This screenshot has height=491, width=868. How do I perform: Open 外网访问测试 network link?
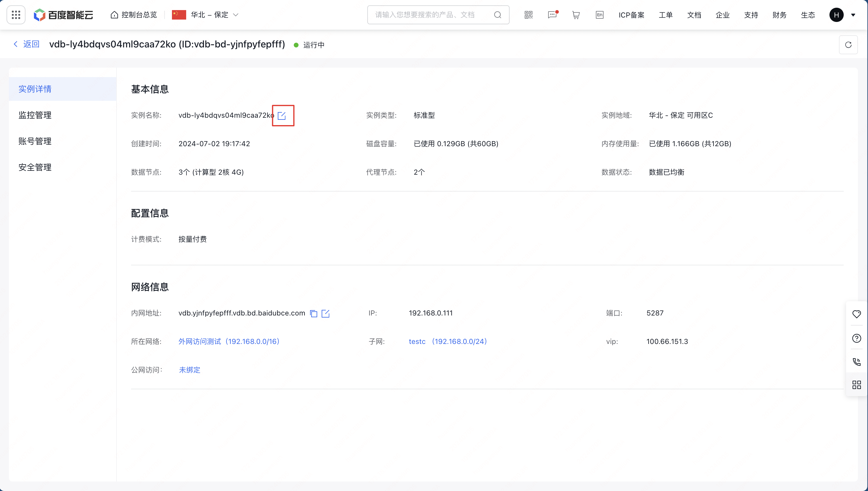(229, 341)
